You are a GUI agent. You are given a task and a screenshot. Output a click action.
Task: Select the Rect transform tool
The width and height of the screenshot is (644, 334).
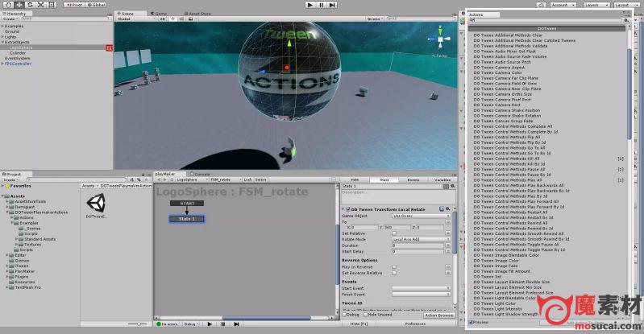[52, 5]
